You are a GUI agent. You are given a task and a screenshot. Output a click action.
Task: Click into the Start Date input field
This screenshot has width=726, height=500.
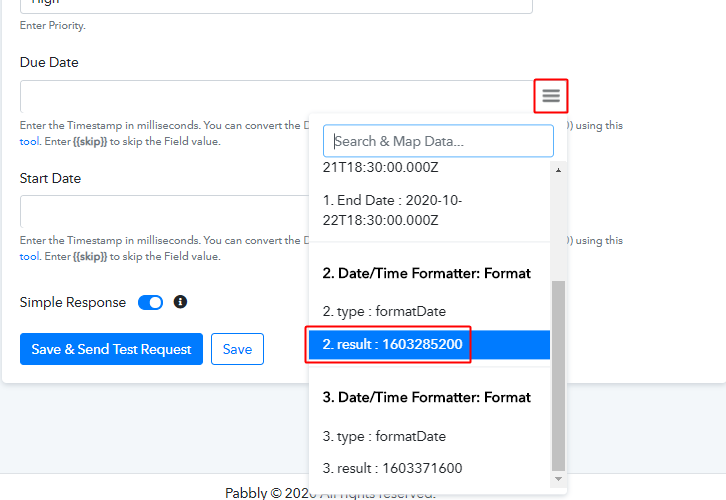[164, 212]
